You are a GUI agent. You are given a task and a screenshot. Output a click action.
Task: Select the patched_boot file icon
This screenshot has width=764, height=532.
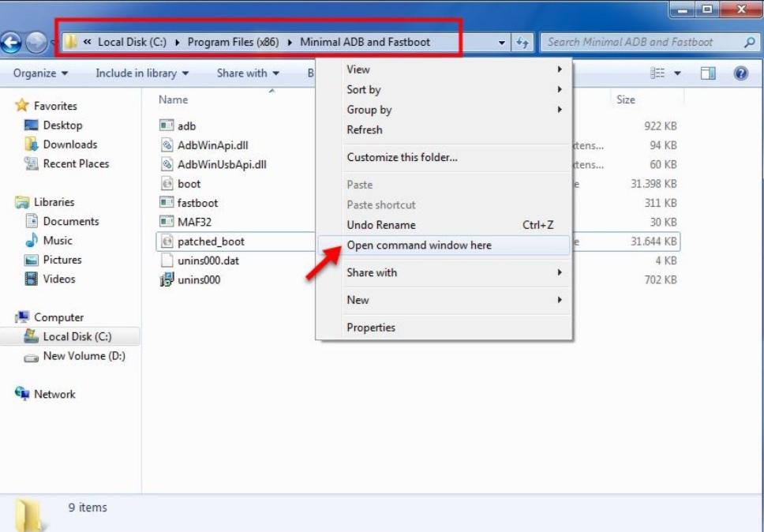(167, 242)
